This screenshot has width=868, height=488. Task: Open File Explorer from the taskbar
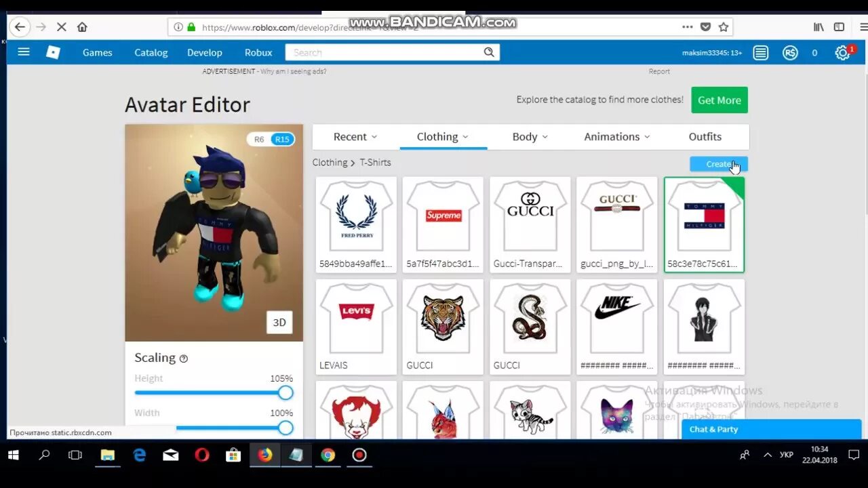[x=108, y=455]
